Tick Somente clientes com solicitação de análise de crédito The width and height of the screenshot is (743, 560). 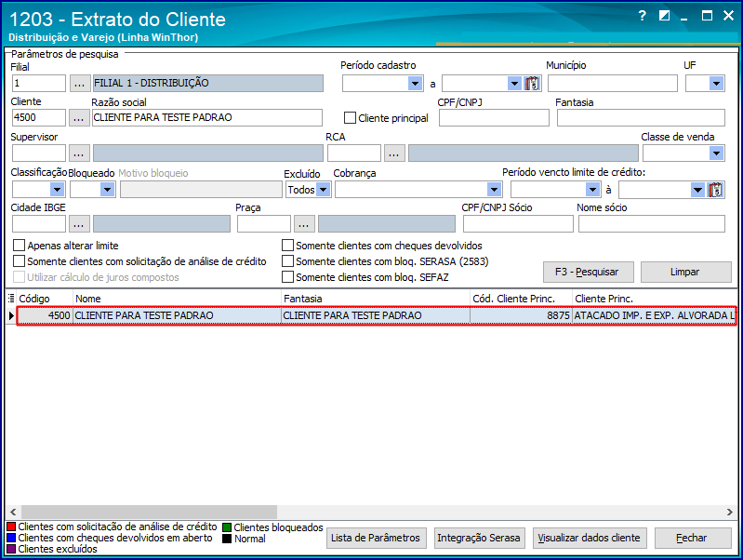[x=19, y=261]
